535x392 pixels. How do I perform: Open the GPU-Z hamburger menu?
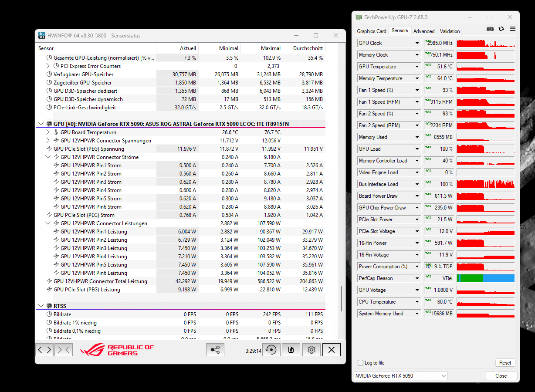[512, 29]
